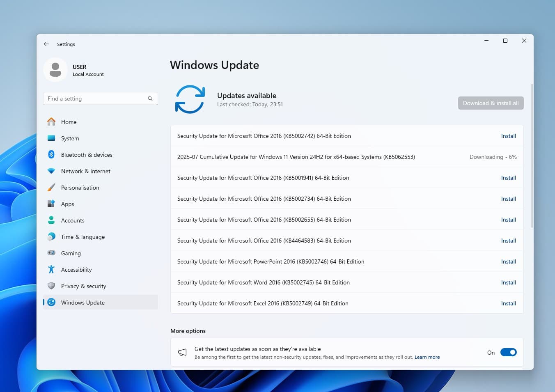Image resolution: width=555 pixels, height=392 pixels.
Task: Open the System settings page
Action: 101,138
